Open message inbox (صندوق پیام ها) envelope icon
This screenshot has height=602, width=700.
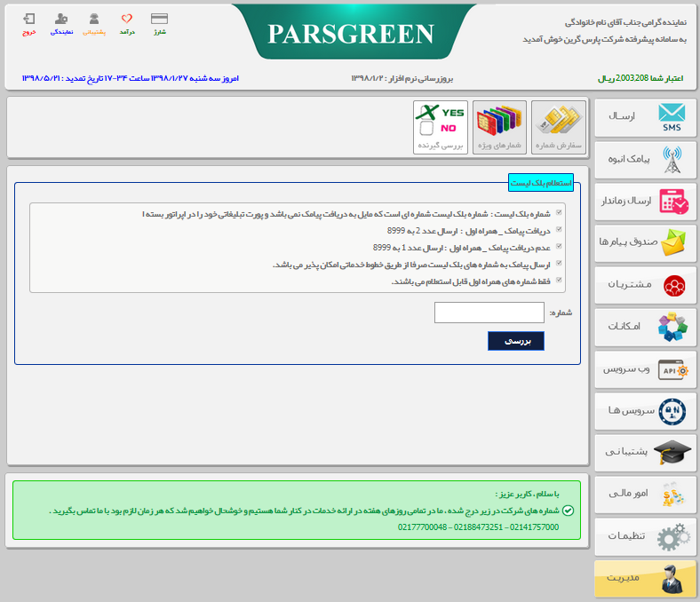pyautogui.click(x=673, y=242)
